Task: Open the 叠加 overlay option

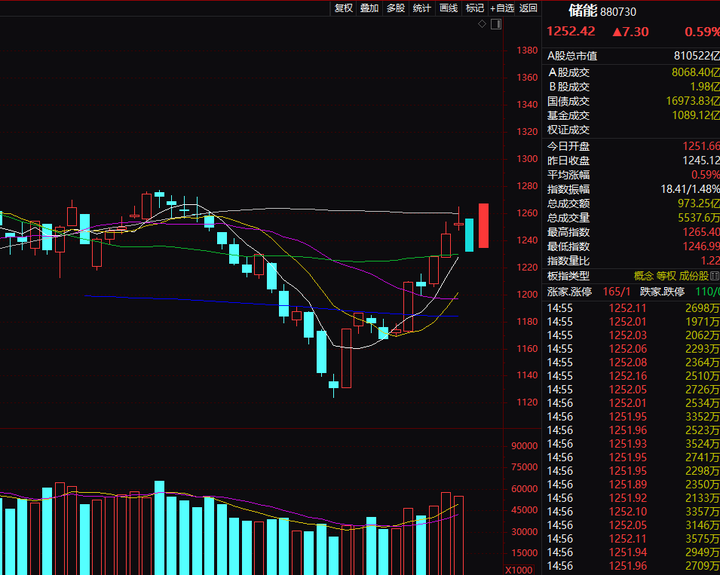Action: (x=369, y=8)
